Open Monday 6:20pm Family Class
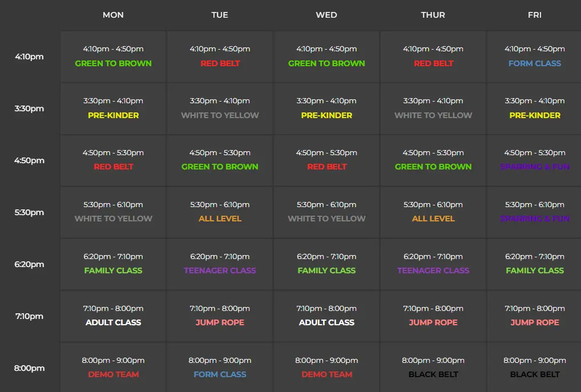Image resolution: width=581 pixels, height=392 pixels. [113, 270]
